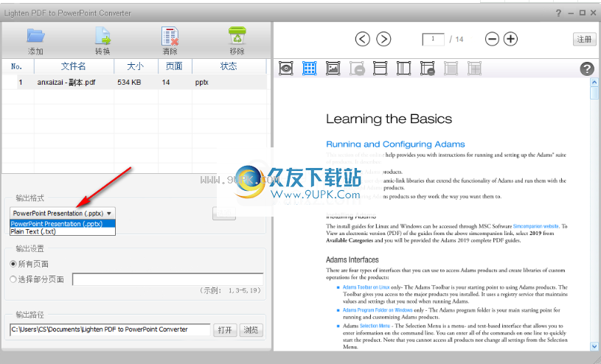
Task: Click the 534 KB size cell
Action: [x=129, y=83]
